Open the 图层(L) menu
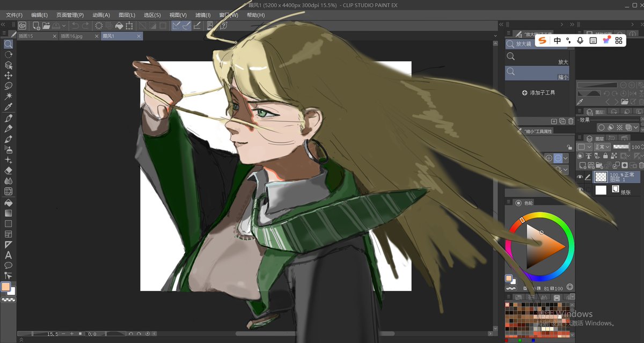644x343 pixels. (127, 15)
